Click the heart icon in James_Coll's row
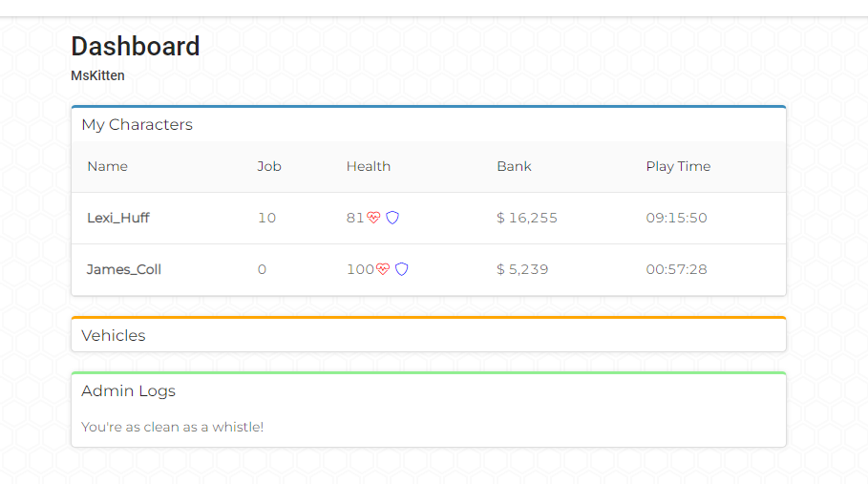Viewport: 868px width, 484px height. pos(383,269)
